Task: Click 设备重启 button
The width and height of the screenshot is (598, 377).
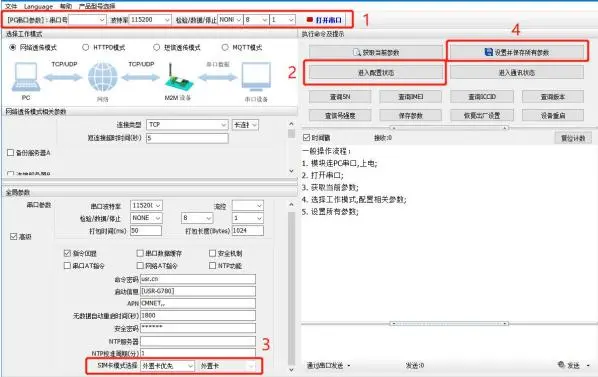Action: tap(553, 115)
